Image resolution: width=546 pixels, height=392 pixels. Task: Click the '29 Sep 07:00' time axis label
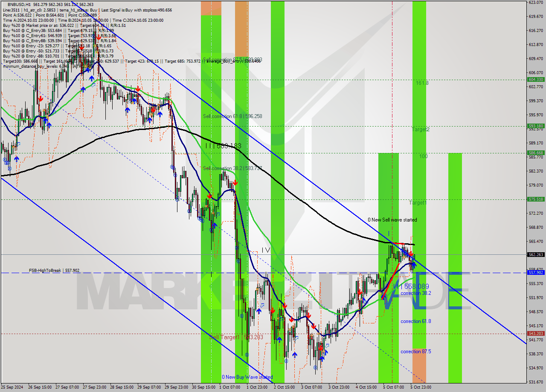pos(148,387)
